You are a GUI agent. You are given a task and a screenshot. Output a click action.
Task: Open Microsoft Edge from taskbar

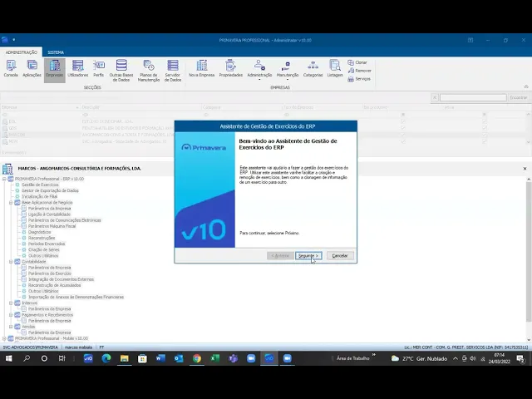106,358
